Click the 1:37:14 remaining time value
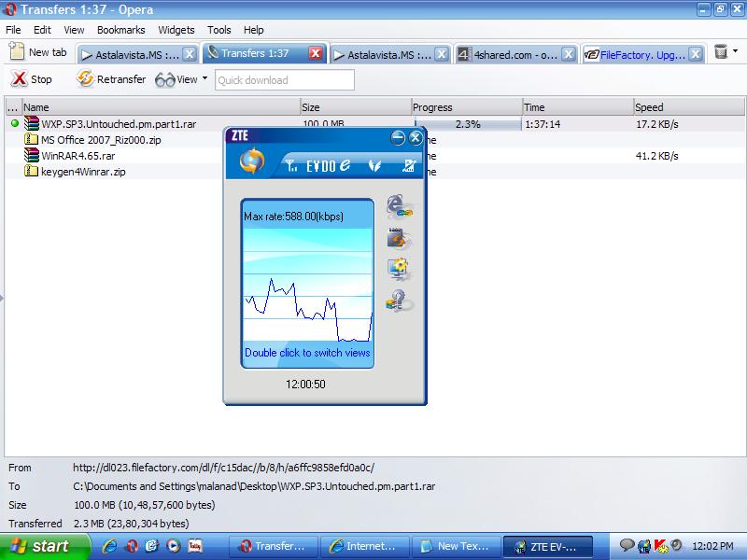This screenshot has width=747, height=560. coord(543,124)
